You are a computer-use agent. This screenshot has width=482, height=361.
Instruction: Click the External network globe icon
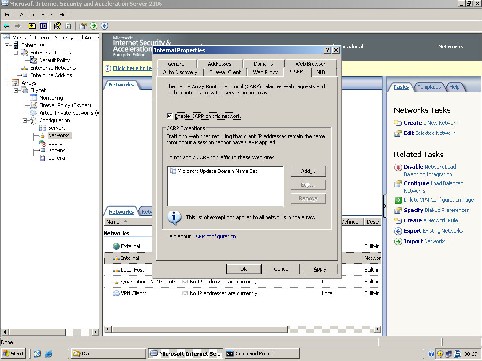(x=116, y=246)
